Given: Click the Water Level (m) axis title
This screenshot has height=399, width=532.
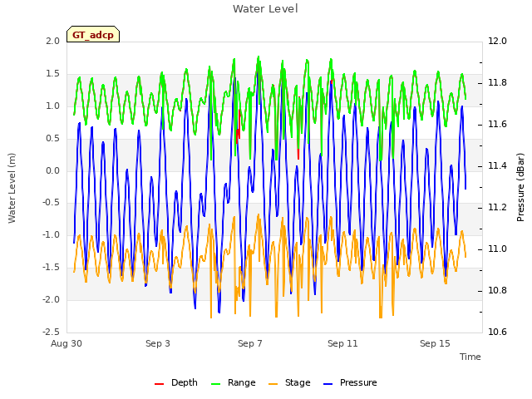Looking at the screenshot, I should tap(12, 188).
